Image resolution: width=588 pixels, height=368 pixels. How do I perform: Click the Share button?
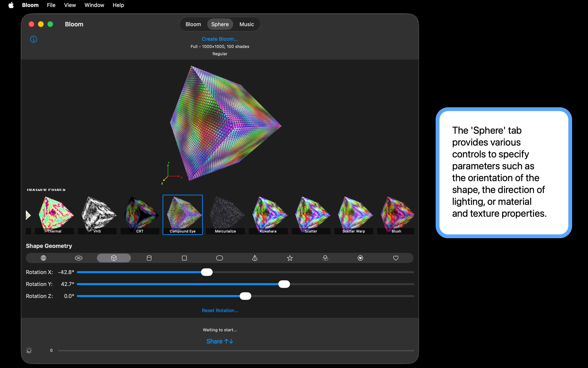coord(220,341)
